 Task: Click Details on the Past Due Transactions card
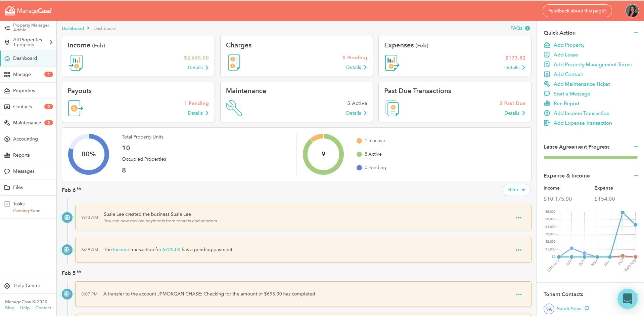tap(514, 113)
